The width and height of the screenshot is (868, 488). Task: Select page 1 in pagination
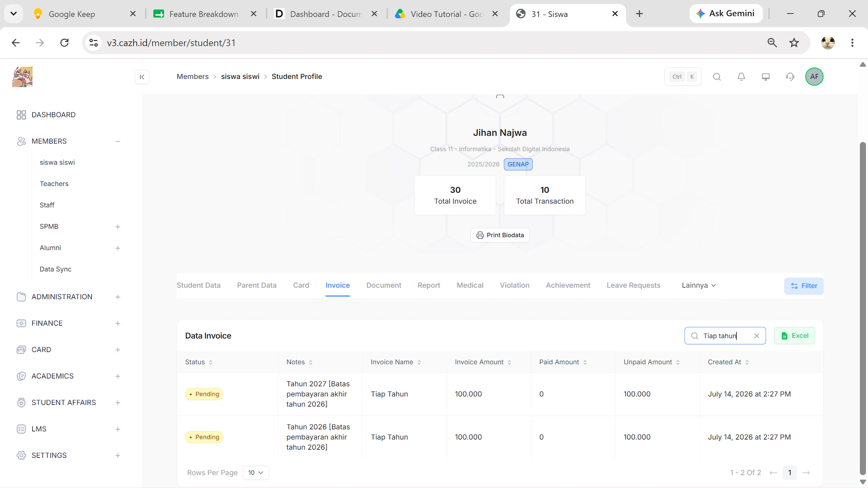click(790, 473)
